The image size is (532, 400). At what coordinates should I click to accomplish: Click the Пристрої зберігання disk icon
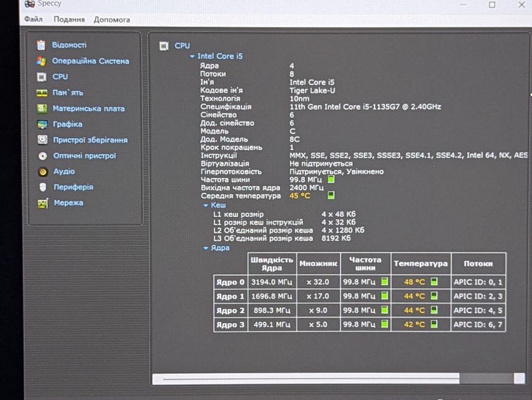pos(43,140)
